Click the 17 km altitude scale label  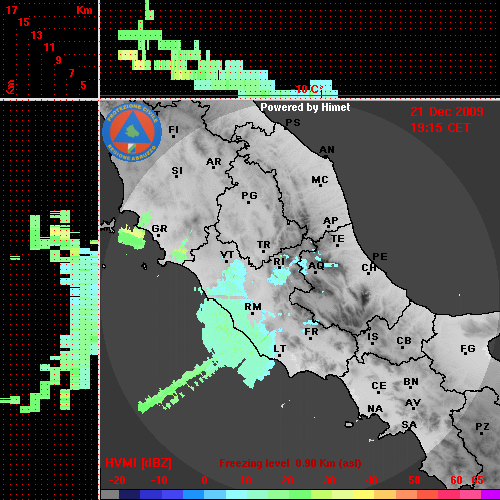point(11,10)
